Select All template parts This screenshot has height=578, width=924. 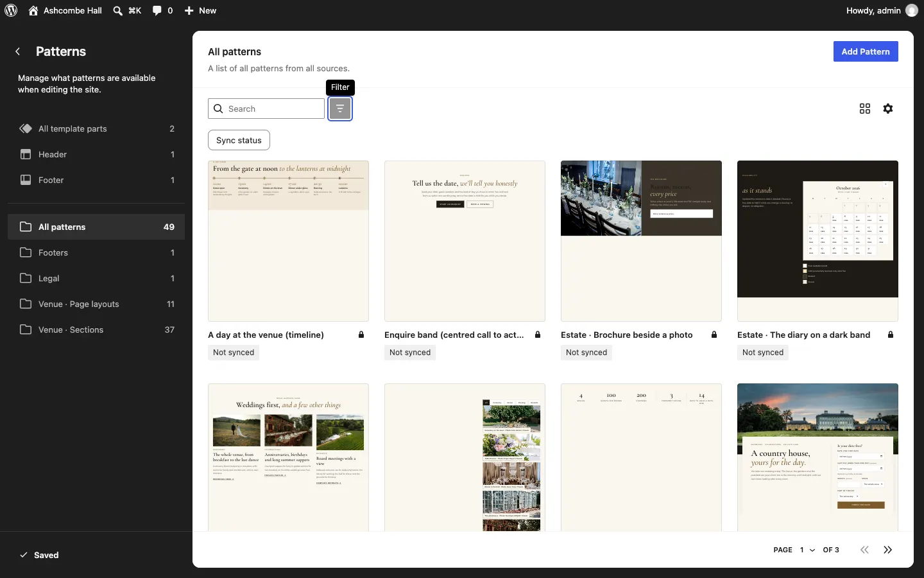[96, 128]
